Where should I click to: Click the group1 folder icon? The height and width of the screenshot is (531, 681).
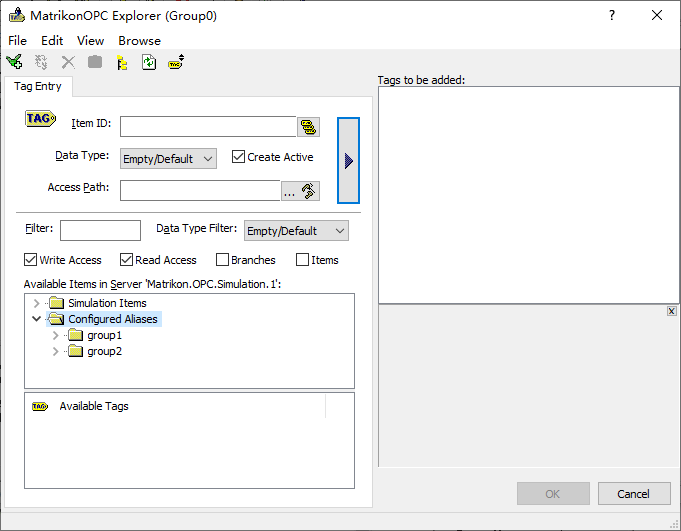coord(76,335)
